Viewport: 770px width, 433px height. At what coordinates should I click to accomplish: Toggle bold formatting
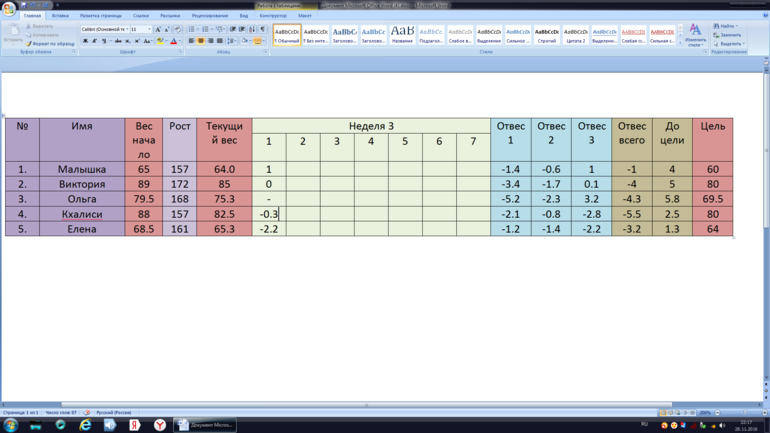[85, 41]
